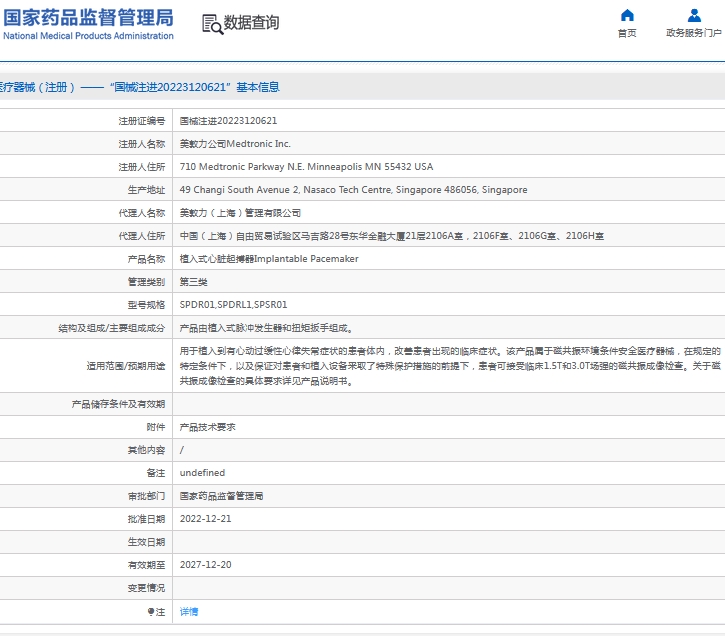Click the Singapore production address value
Viewport: 725px width, 636px height.
point(353,190)
